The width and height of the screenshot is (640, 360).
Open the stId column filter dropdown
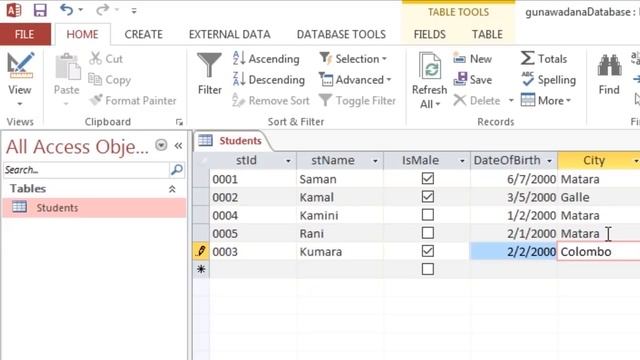pyautogui.click(x=288, y=161)
